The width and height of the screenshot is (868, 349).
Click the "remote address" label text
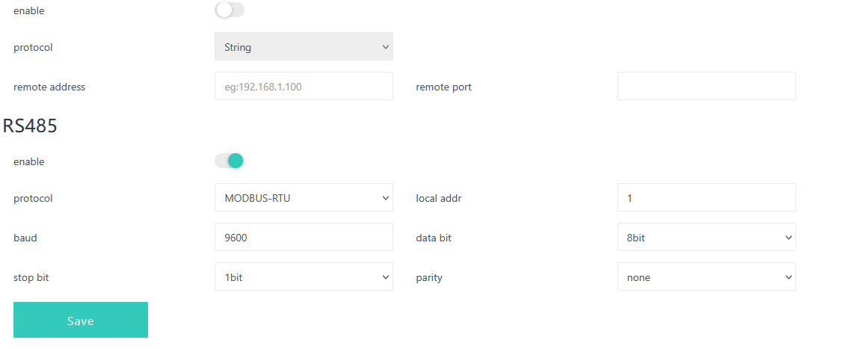[49, 87]
